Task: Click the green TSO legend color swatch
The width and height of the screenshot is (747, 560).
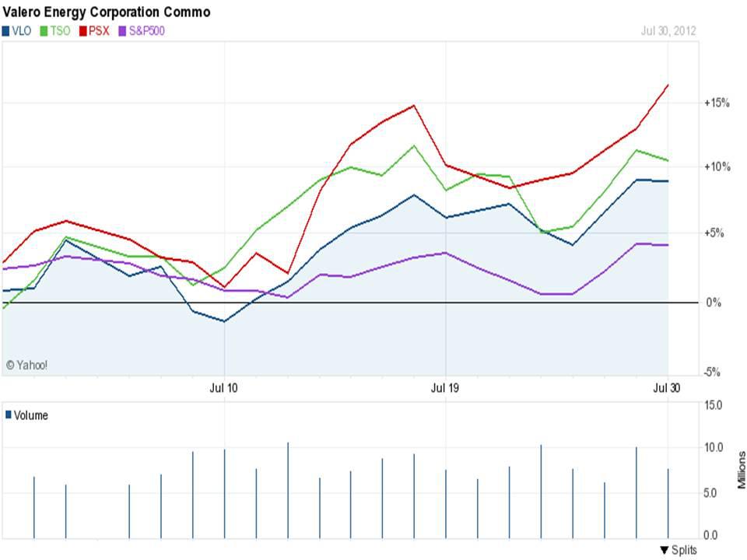Action: (44, 31)
